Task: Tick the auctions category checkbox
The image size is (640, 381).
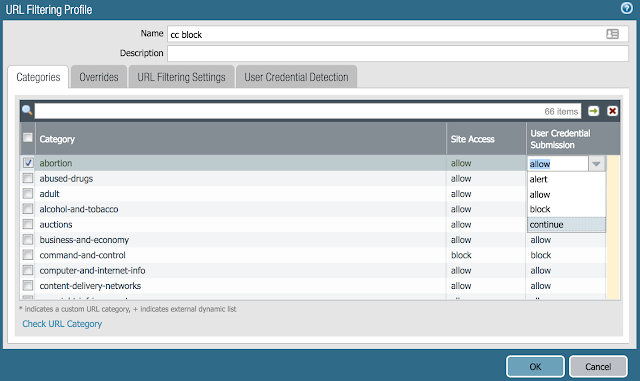Action: click(x=28, y=224)
